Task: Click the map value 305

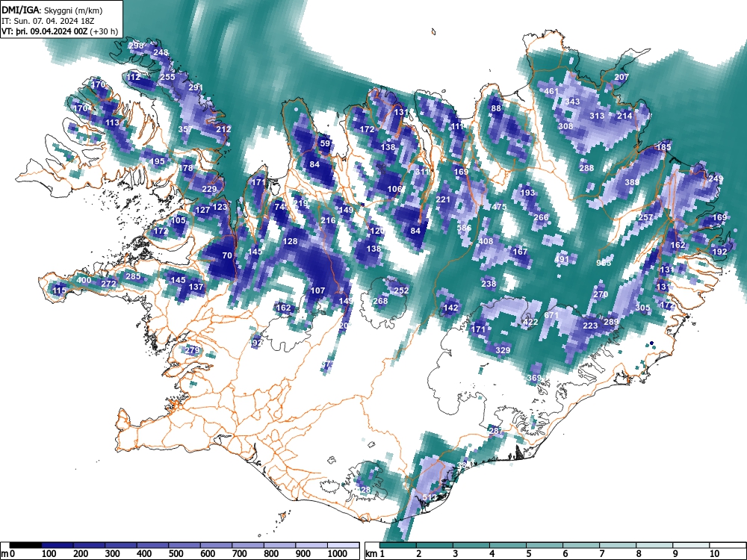Action: [x=642, y=308]
